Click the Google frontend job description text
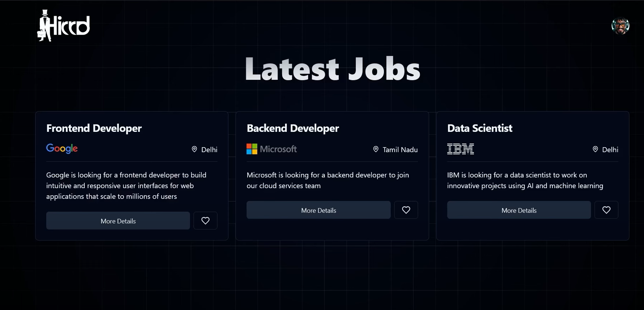Screen dimensions: 644x310 point(126,186)
